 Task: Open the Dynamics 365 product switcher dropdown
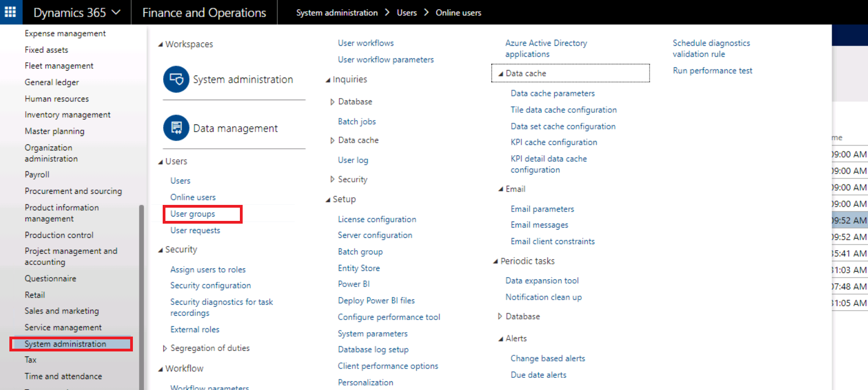tap(77, 12)
